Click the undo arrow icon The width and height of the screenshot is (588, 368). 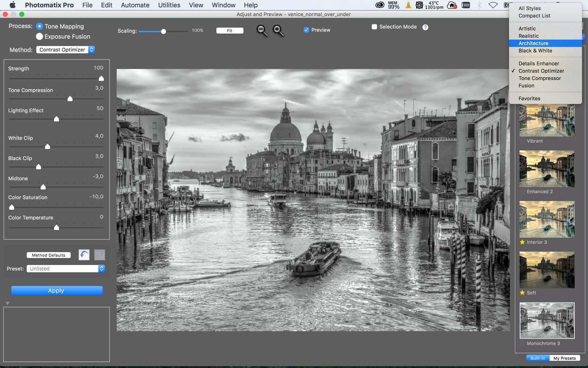point(84,255)
